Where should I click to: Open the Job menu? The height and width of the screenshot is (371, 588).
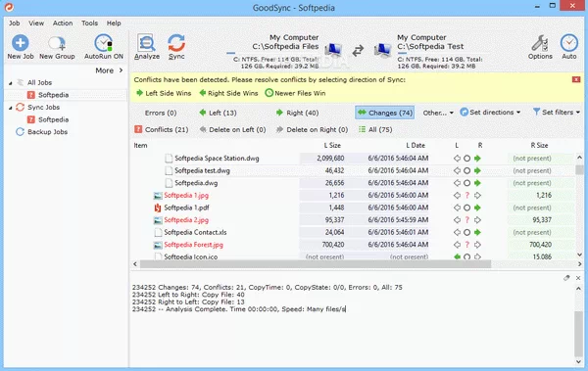point(15,23)
